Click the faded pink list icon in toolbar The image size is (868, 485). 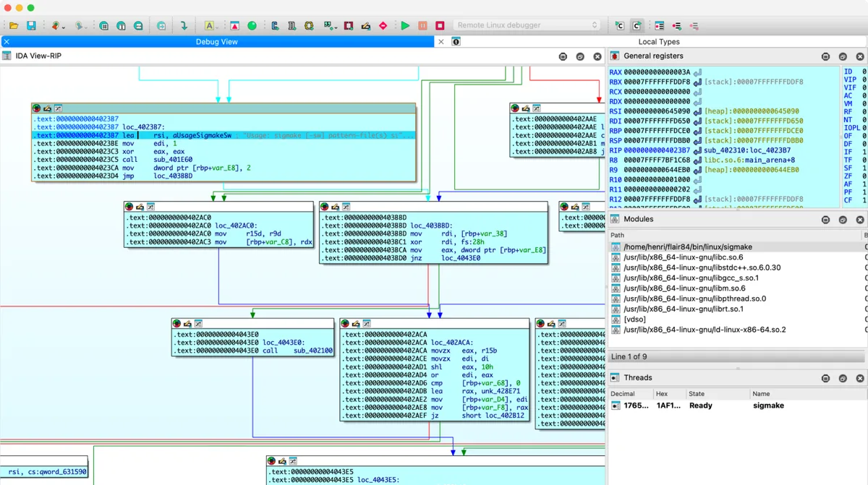(694, 25)
